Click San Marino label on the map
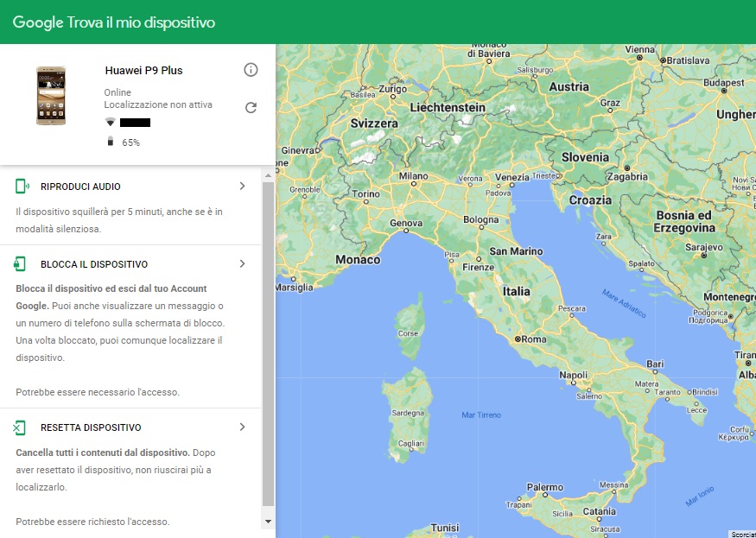This screenshot has width=756, height=538. [516, 251]
